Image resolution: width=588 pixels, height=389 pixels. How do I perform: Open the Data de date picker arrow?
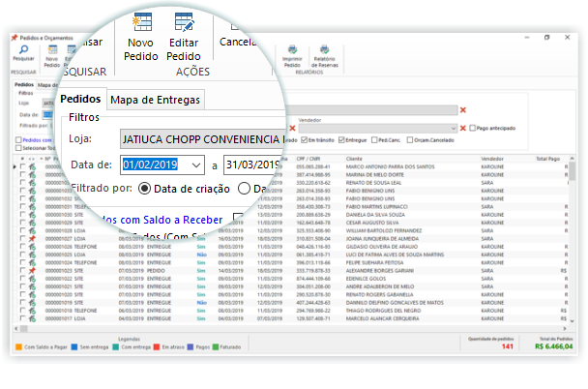click(195, 165)
